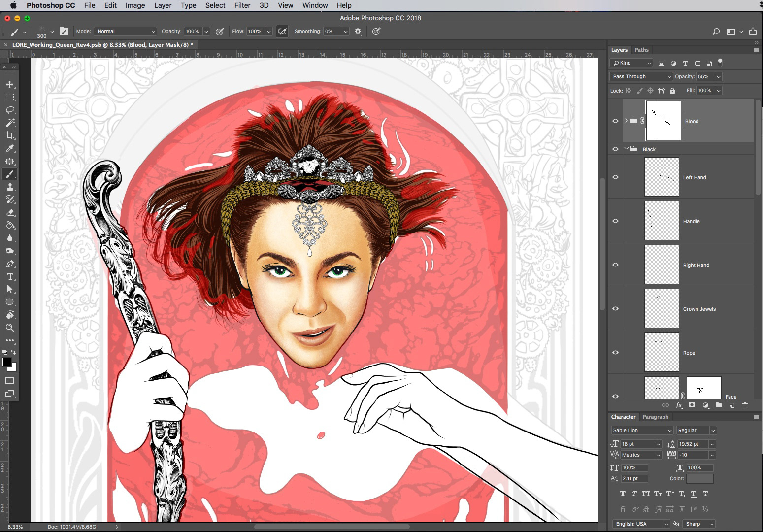Image resolution: width=763 pixels, height=532 pixels.
Task: Hide the Black group
Action: (x=615, y=149)
